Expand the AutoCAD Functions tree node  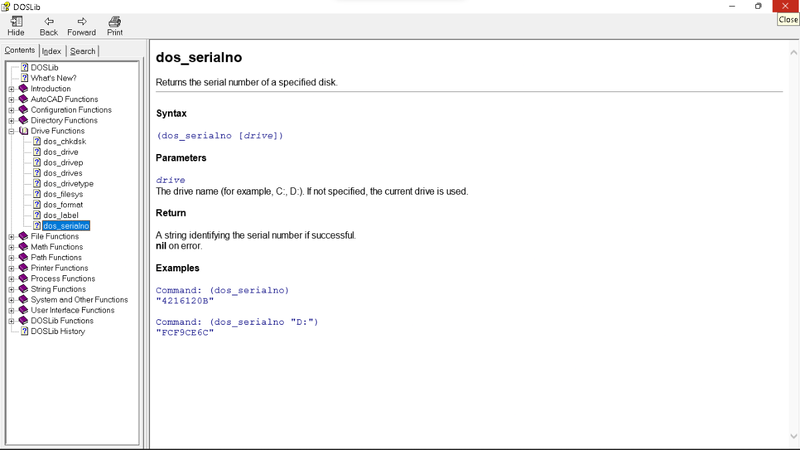[x=11, y=100]
